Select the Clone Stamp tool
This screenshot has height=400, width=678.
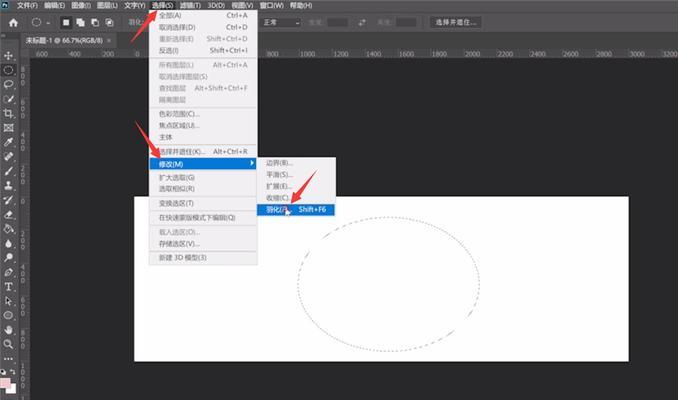8,186
